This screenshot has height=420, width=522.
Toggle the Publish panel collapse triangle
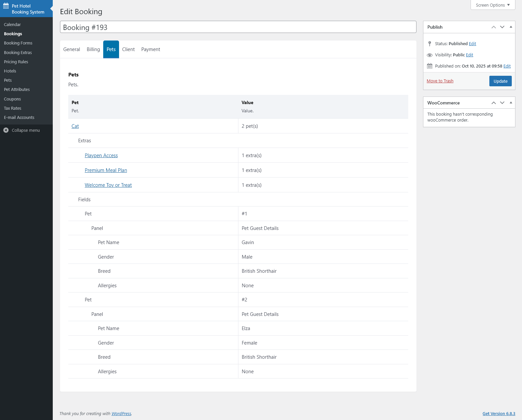(511, 27)
